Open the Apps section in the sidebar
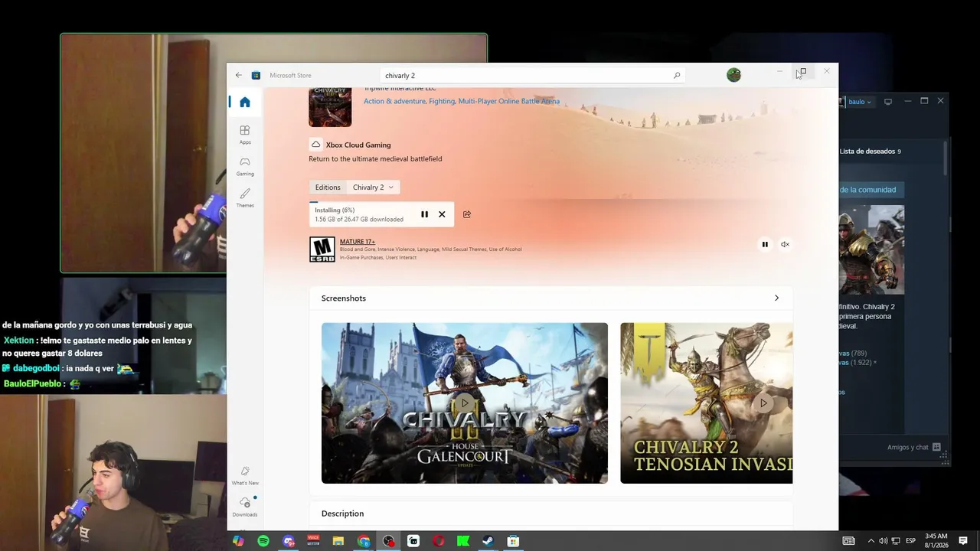Screen dimensions: 980x551 tap(245, 135)
